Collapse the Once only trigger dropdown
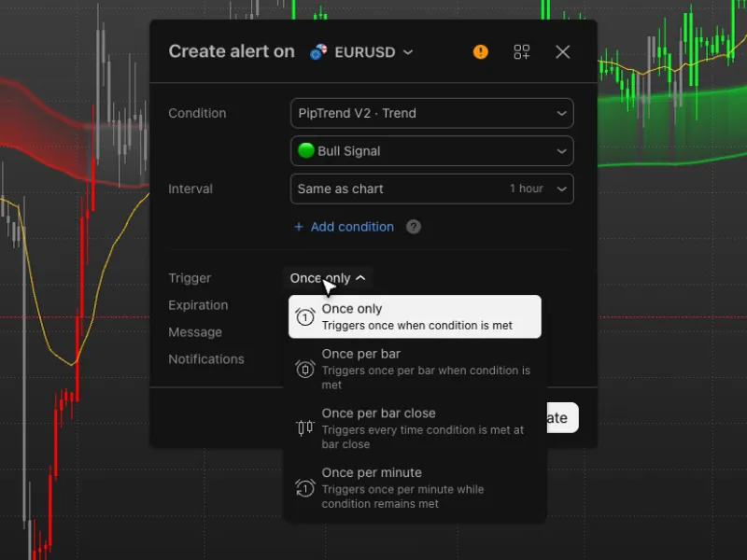 tap(328, 278)
